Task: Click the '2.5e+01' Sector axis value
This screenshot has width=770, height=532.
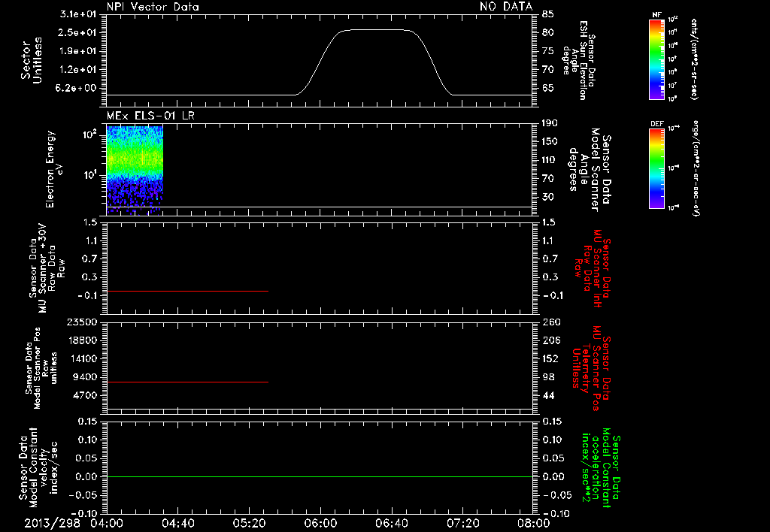Action: coord(78,32)
